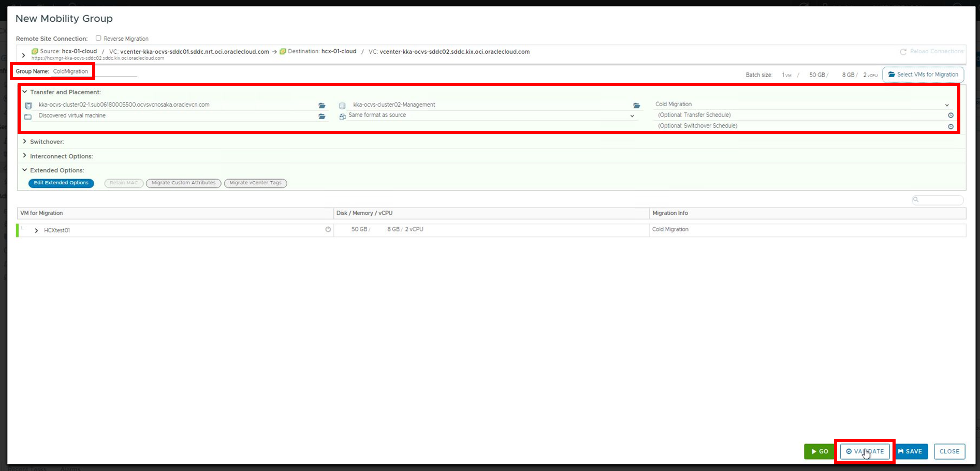
Task: Click the Reload Connections refresh icon
Action: pos(903,52)
